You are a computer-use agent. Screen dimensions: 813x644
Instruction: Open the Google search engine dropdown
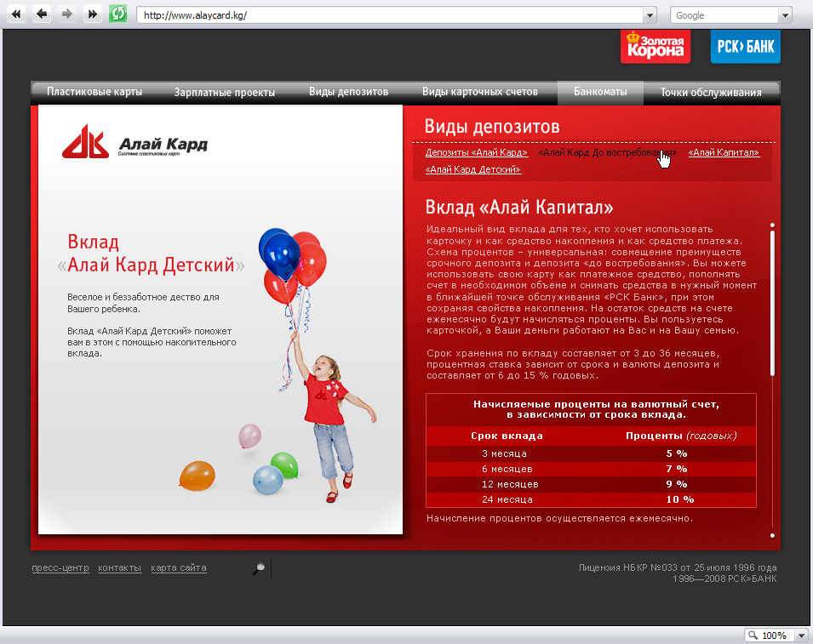[785, 15]
